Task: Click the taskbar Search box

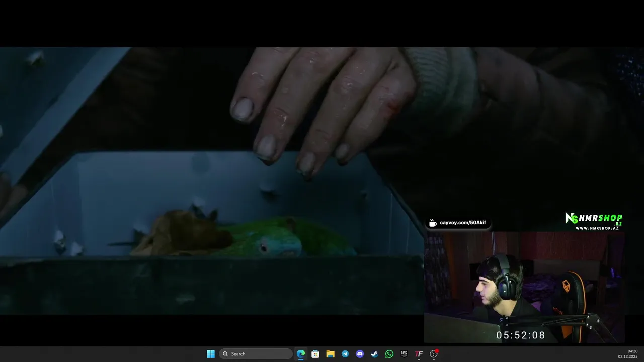Action: click(256, 354)
